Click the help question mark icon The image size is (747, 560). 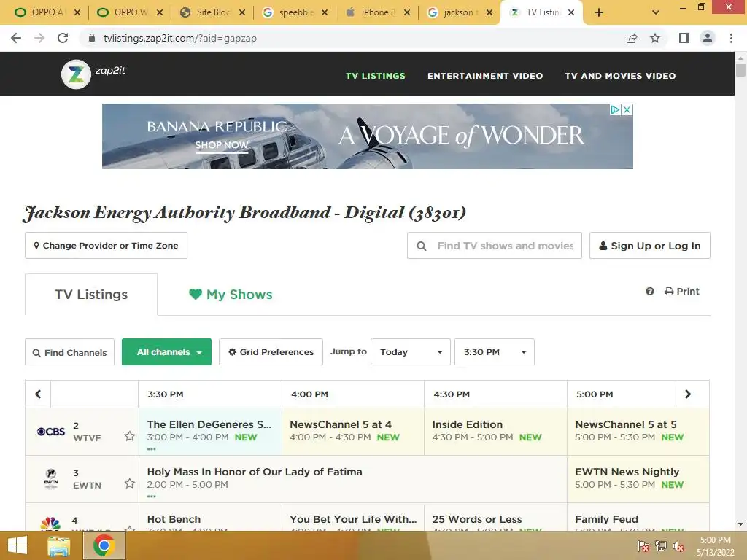(x=650, y=291)
